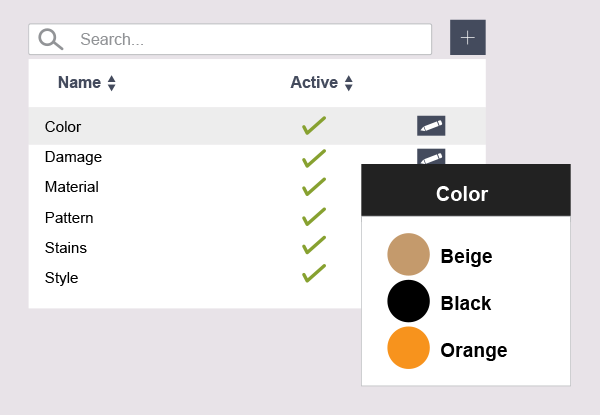Pick the Beige color swatch

pyautogui.click(x=408, y=254)
